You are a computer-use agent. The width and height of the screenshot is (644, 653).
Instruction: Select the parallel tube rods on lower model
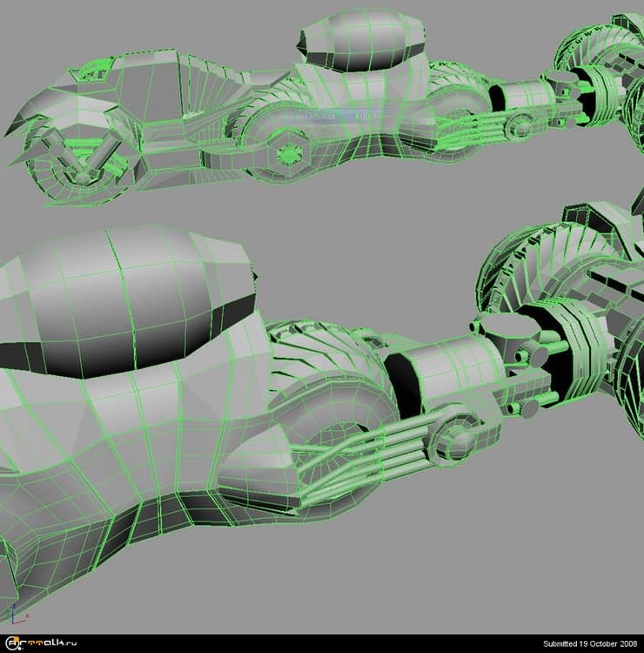pos(374,444)
